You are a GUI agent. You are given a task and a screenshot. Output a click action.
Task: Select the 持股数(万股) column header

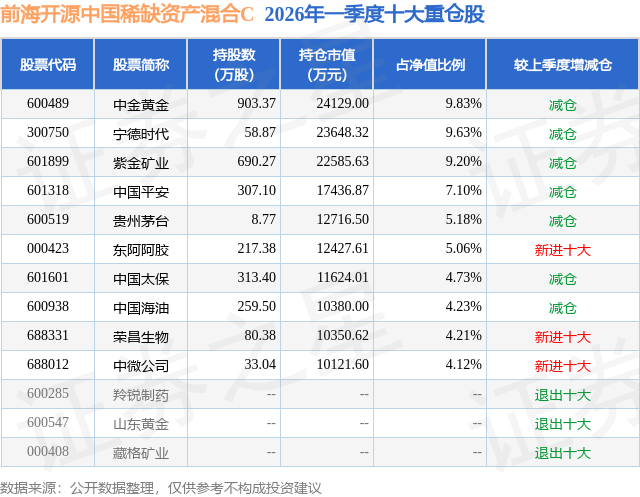234,64
